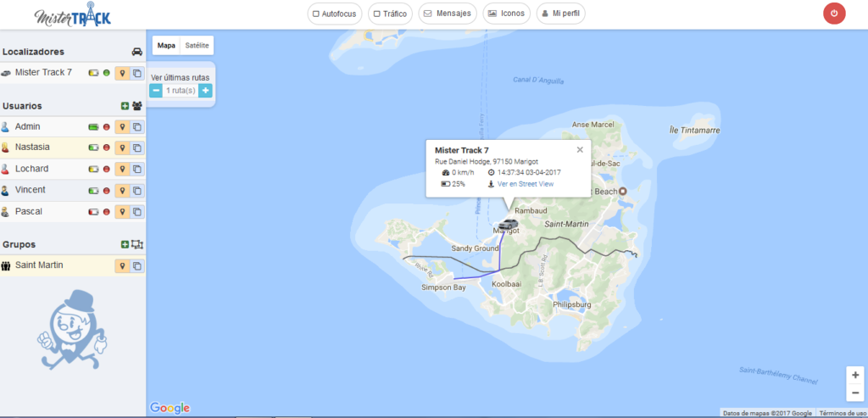The image size is (868, 418).
Task: Select Mister Track 7 name in the Localizadores list
Action: tap(44, 72)
